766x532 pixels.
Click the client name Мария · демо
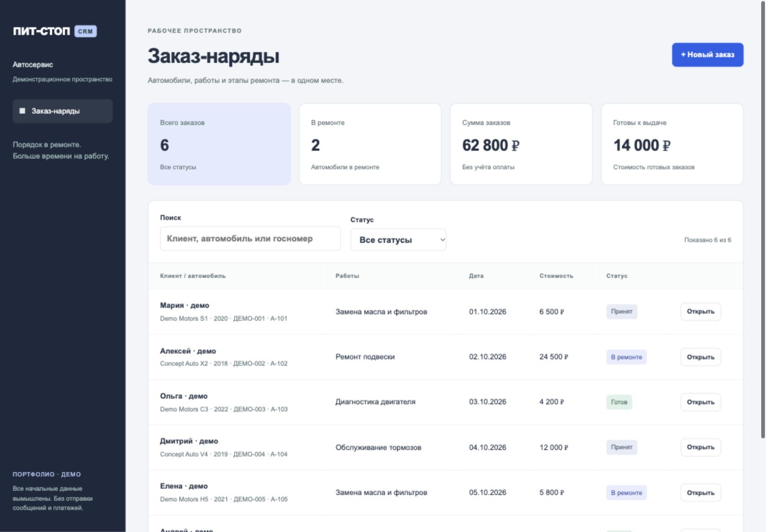tap(185, 305)
